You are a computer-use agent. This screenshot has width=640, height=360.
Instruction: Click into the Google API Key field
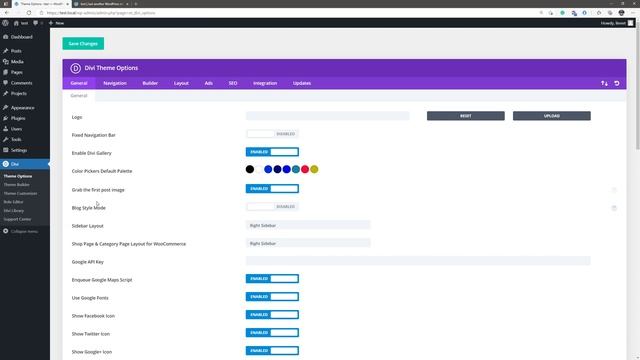click(418, 261)
